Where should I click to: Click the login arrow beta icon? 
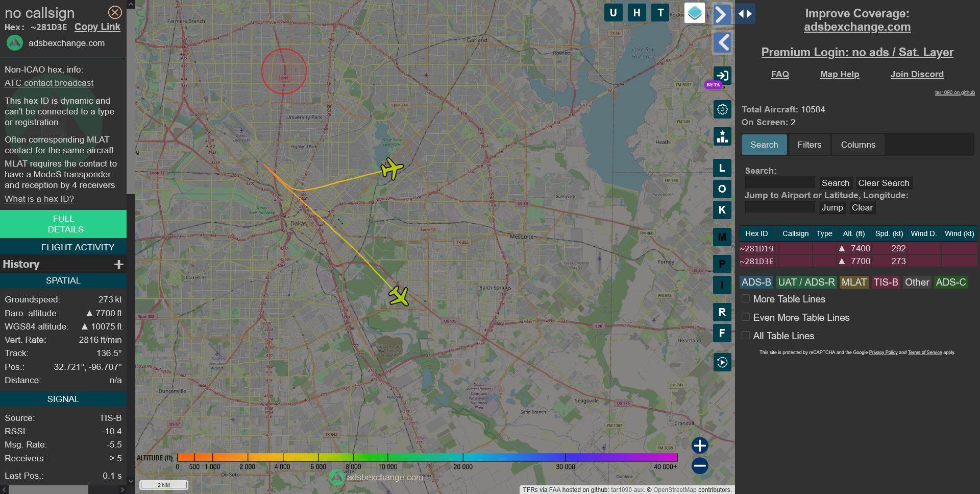click(722, 76)
